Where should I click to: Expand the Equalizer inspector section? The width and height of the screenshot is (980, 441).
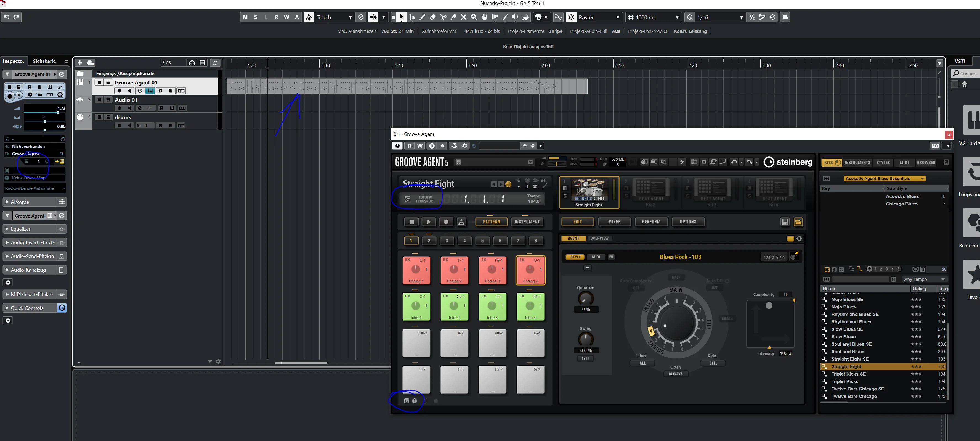click(7, 229)
